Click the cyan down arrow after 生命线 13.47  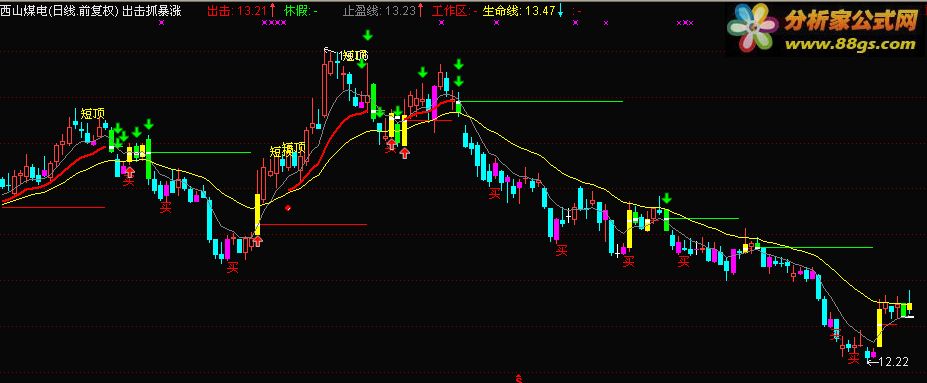click(560, 10)
